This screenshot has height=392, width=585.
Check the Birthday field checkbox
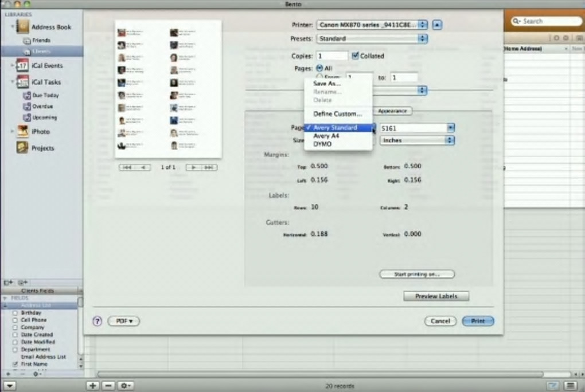pyautogui.click(x=15, y=313)
